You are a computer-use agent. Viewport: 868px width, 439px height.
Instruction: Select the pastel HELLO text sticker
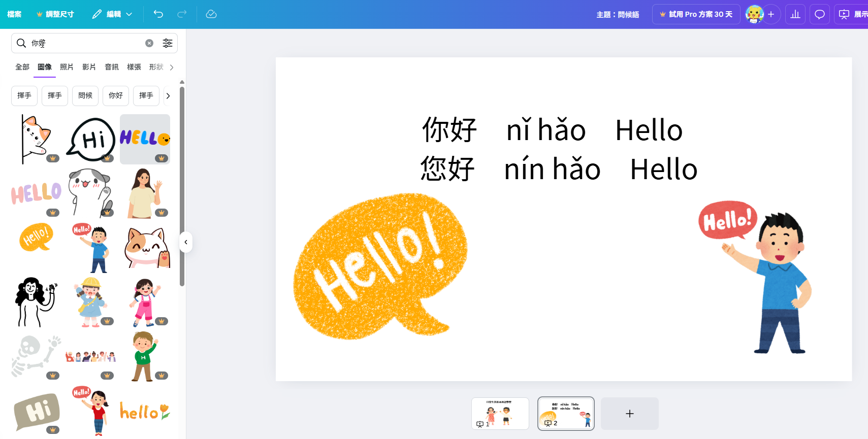tap(36, 193)
